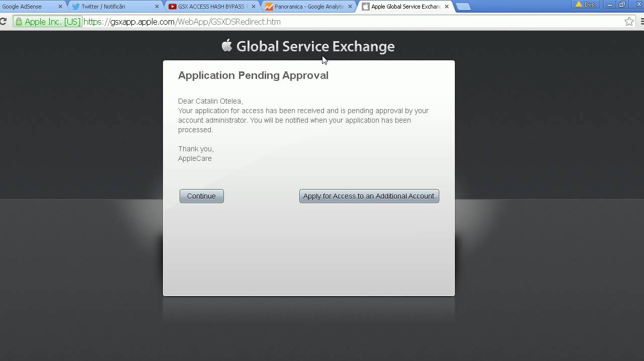644x361 pixels.
Task: Minimize the Chrome browser window
Action: tap(609, 5)
